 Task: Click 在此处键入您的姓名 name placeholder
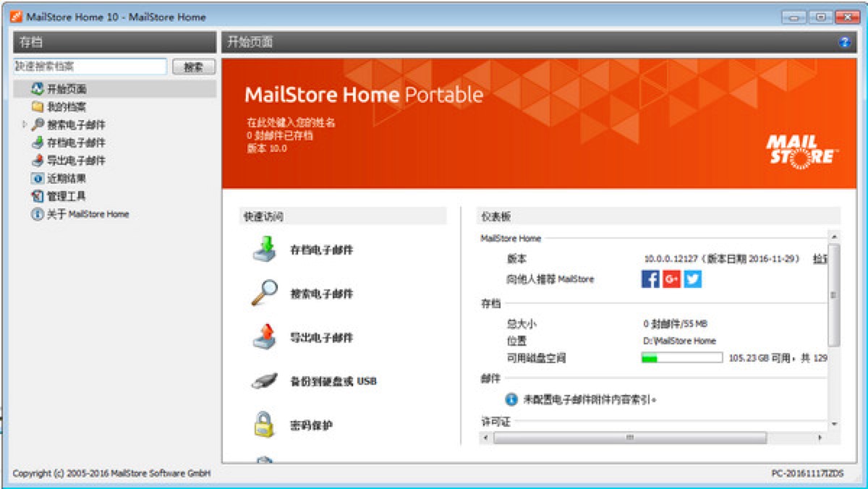coord(291,123)
